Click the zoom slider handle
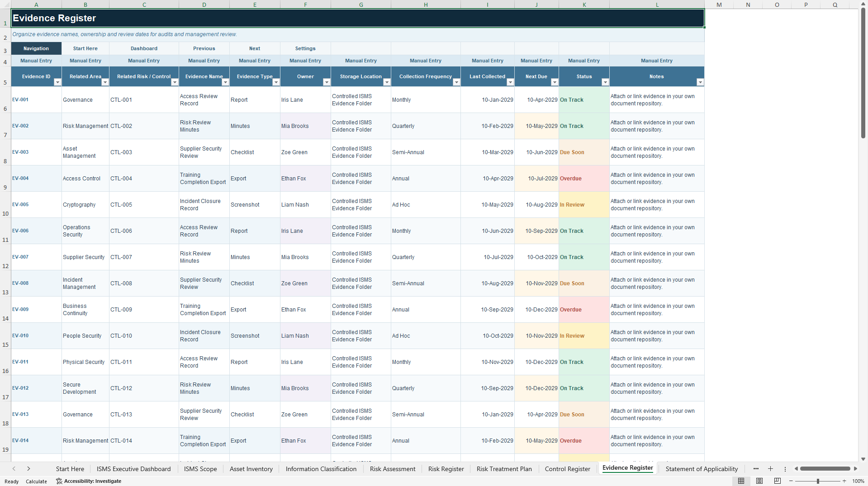 click(x=818, y=481)
